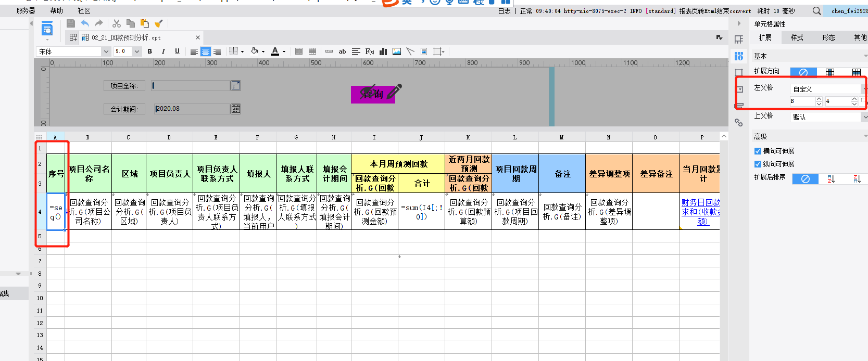Open the 帮助 menu
Screen dimensions: 868x361
pyautogui.click(x=56, y=10)
